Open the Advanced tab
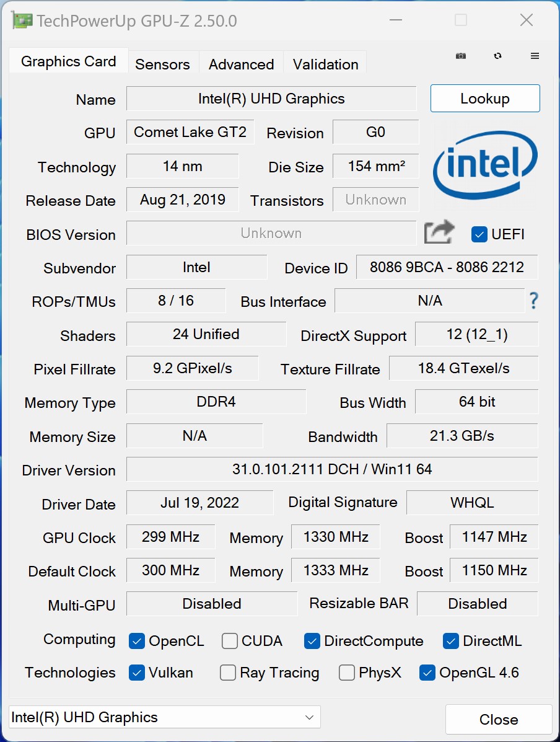Image resolution: width=560 pixels, height=742 pixels. click(x=241, y=64)
